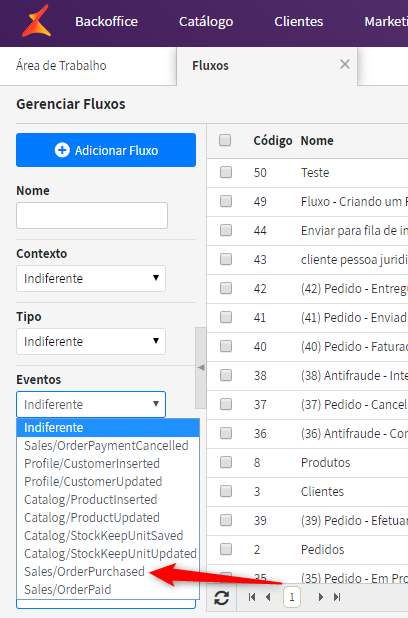Open the Contexto dropdown

91,279
